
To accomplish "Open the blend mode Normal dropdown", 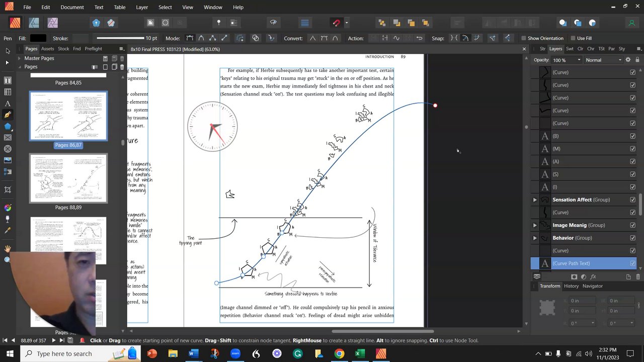I will [603, 60].
